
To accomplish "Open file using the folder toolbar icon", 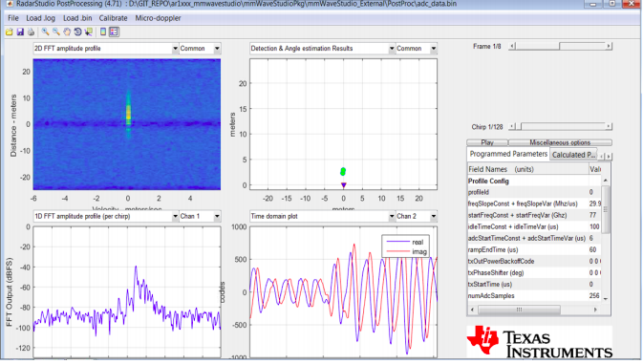I will pyautogui.click(x=9, y=32).
